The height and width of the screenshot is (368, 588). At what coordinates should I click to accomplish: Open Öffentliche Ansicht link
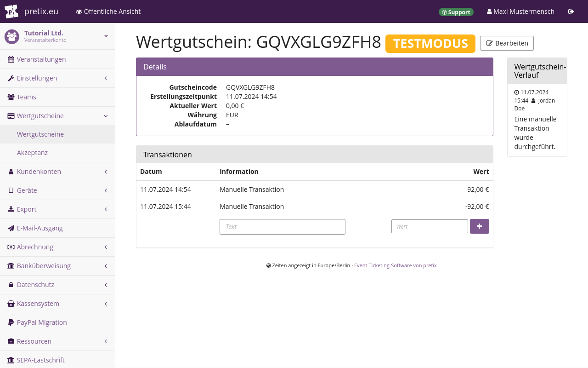click(x=108, y=11)
